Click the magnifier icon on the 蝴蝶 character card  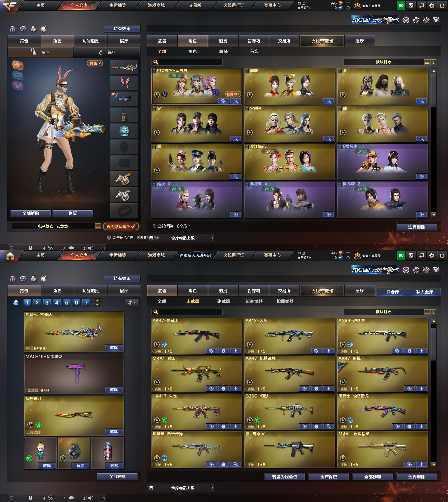pos(328,101)
